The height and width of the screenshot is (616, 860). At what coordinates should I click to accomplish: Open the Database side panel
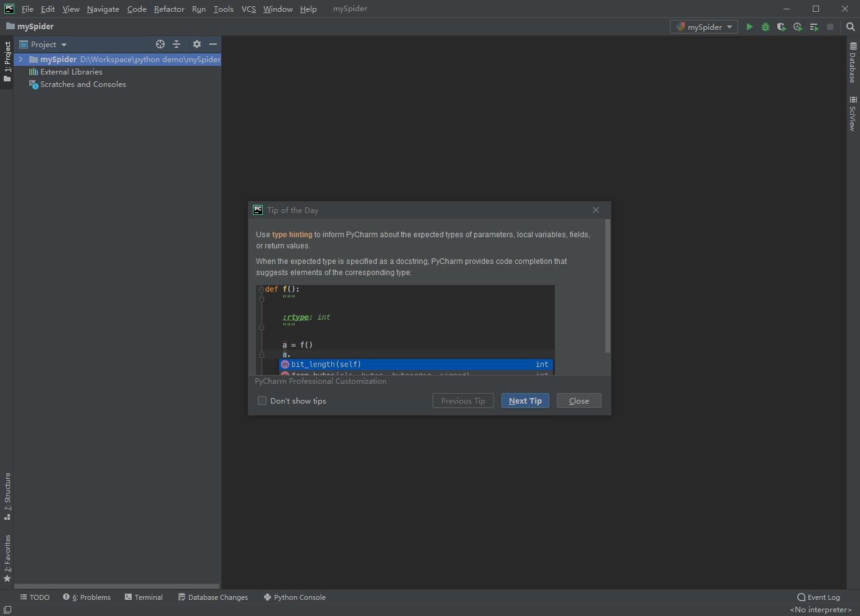(853, 63)
